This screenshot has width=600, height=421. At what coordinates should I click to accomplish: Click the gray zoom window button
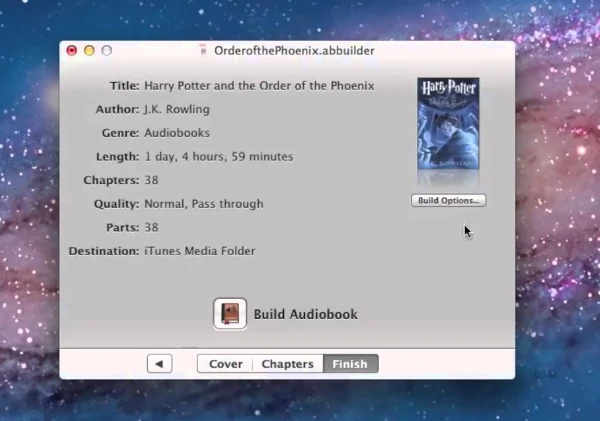click(x=107, y=51)
